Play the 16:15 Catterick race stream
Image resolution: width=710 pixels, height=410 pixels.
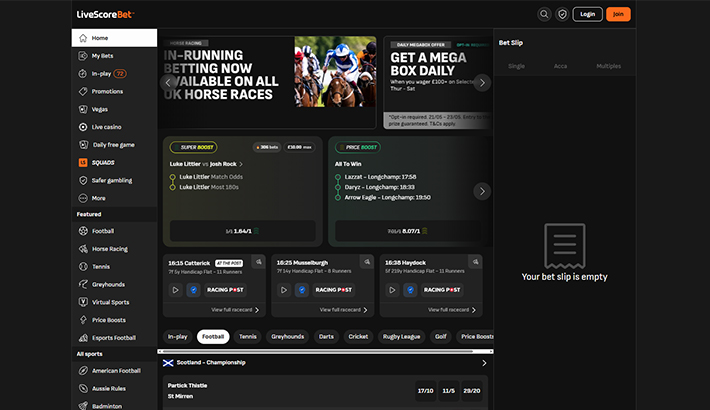coord(175,290)
